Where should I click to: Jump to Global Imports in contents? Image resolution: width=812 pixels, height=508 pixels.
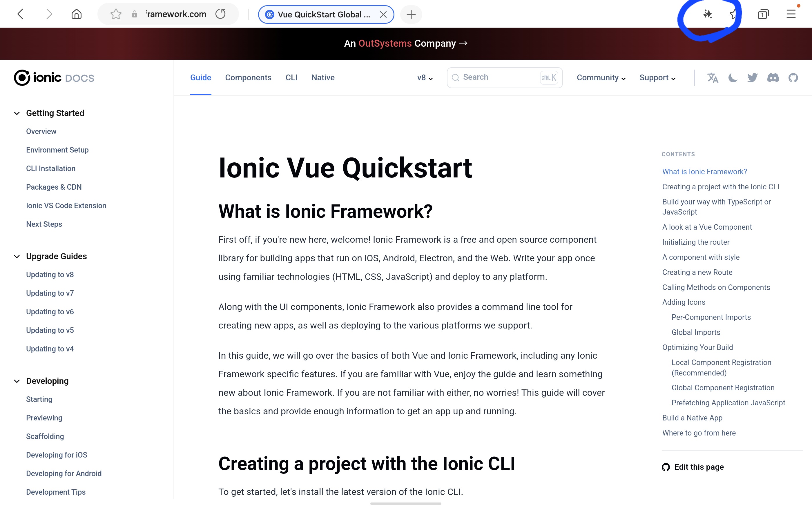tap(696, 333)
